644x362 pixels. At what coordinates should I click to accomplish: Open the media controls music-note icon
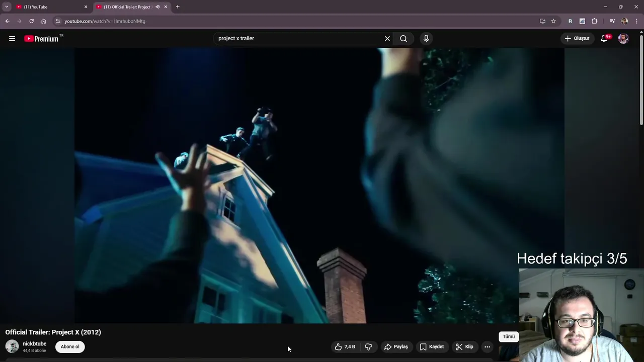point(612,21)
